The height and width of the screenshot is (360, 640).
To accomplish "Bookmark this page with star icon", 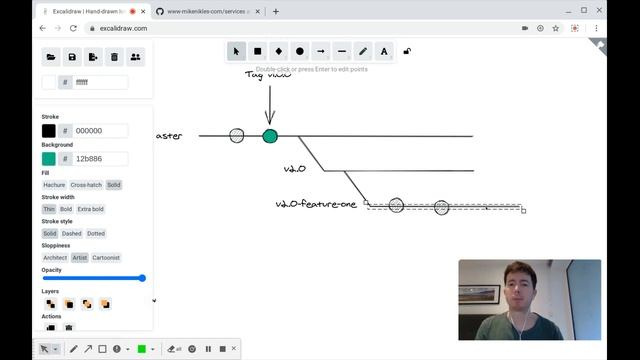I will 556,28.
